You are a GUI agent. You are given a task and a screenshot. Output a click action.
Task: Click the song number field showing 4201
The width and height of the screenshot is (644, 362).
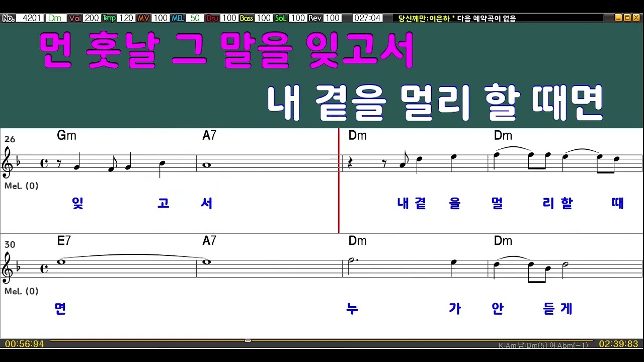[30, 18]
